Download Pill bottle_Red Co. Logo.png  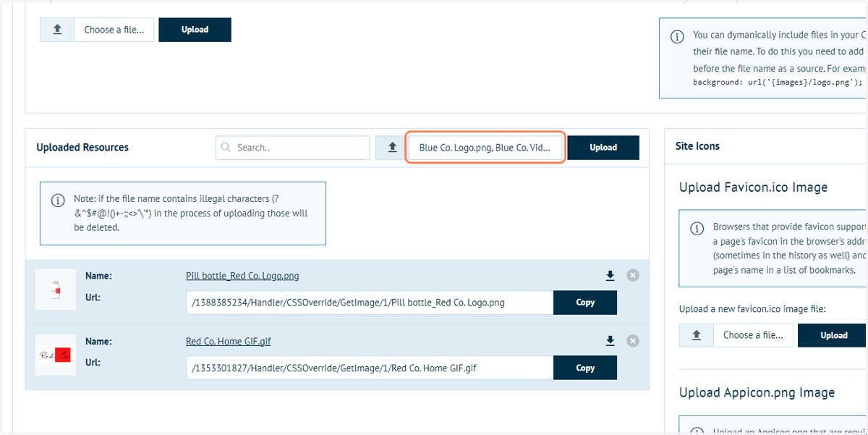click(610, 276)
